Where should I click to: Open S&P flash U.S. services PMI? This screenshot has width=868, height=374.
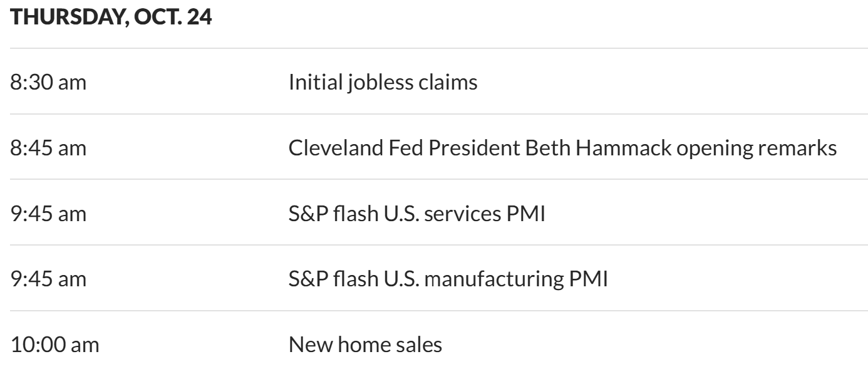417,214
